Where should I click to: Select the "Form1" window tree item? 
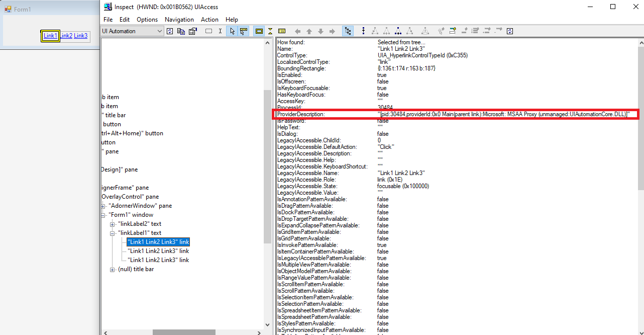131,215
